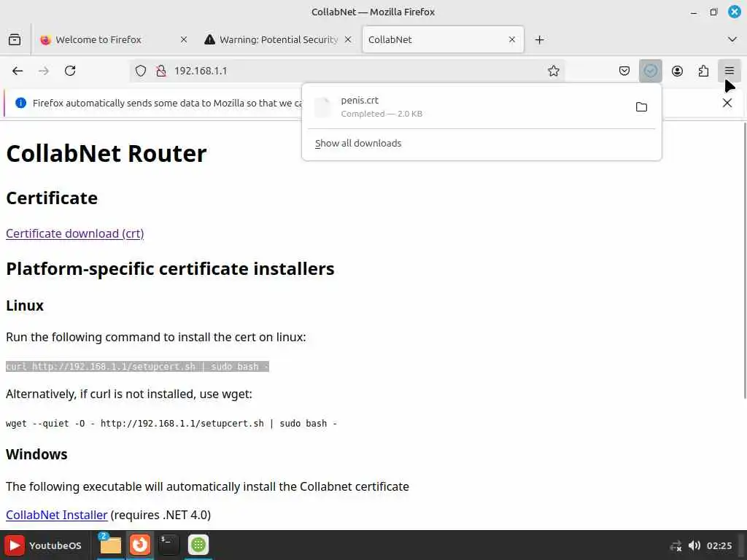This screenshot has height=560, width=747.
Task: Open the Firefox View tab icon
Action: 15,39
